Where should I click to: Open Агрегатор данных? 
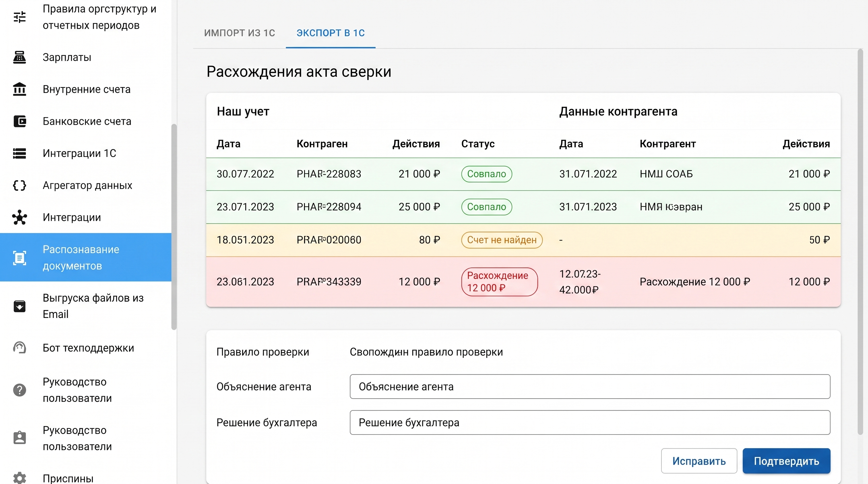point(85,185)
